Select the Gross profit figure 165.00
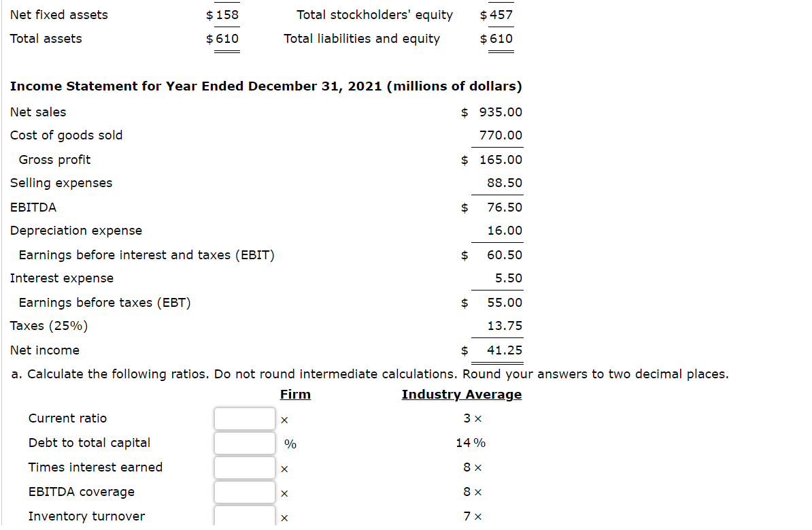The width and height of the screenshot is (812, 530). click(x=501, y=160)
